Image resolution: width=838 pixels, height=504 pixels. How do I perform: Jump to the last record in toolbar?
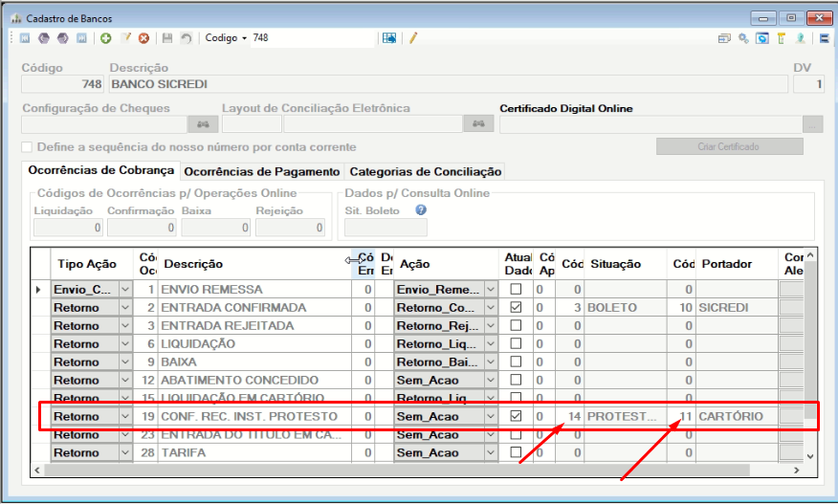pyautogui.click(x=81, y=38)
